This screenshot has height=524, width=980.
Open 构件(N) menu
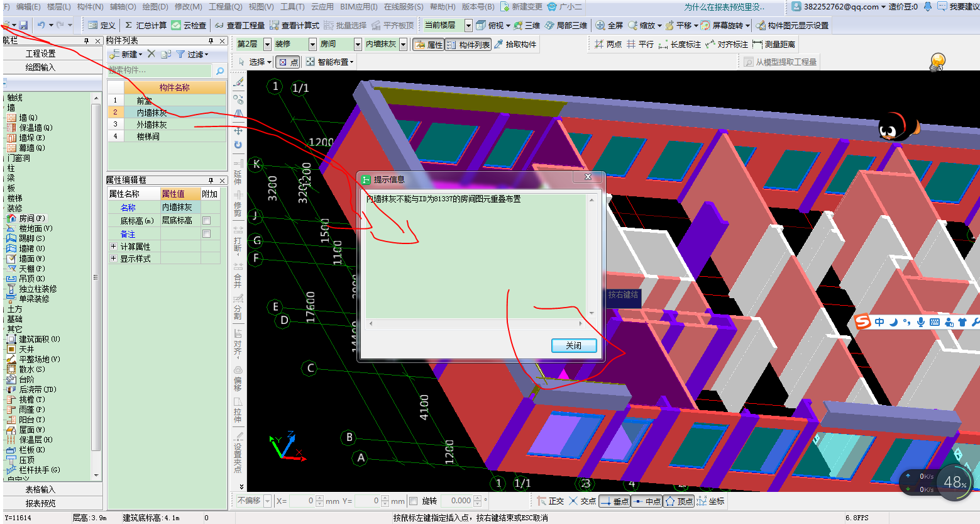pos(90,6)
